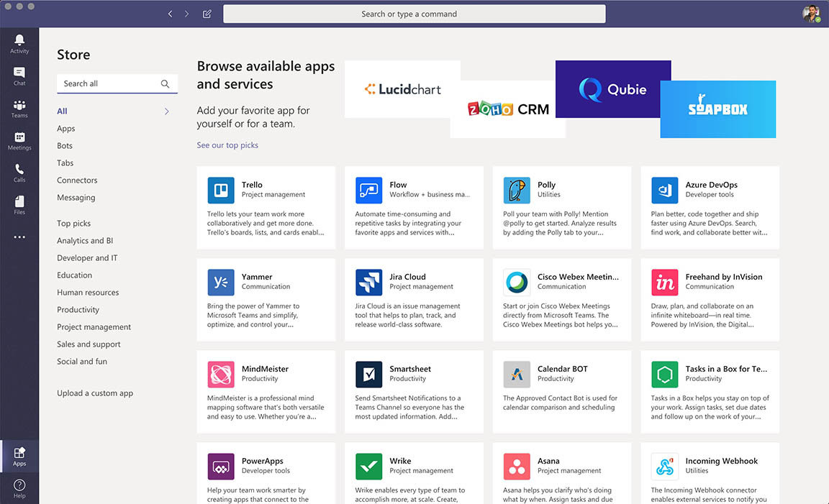This screenshot has height=504, width=829.
Task: Click the MindMeister app icon
Action: click(x=221, y=374)
